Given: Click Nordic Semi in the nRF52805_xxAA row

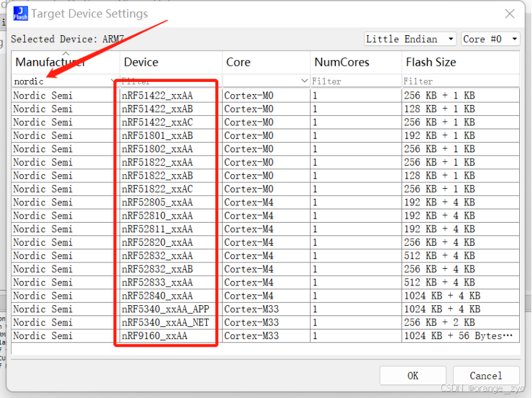Looking at the screenshot, I should tap(43, 202).
